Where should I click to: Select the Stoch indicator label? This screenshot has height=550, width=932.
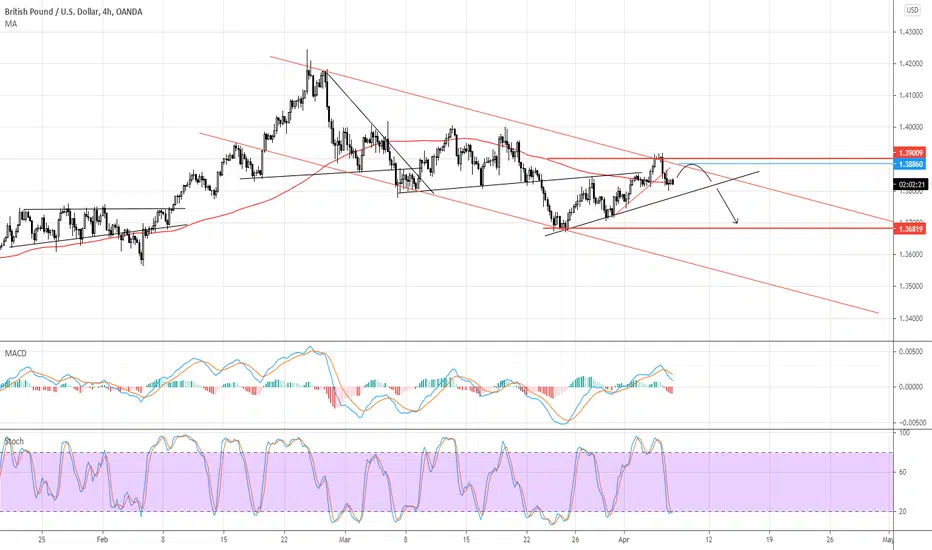pos(14,441)
